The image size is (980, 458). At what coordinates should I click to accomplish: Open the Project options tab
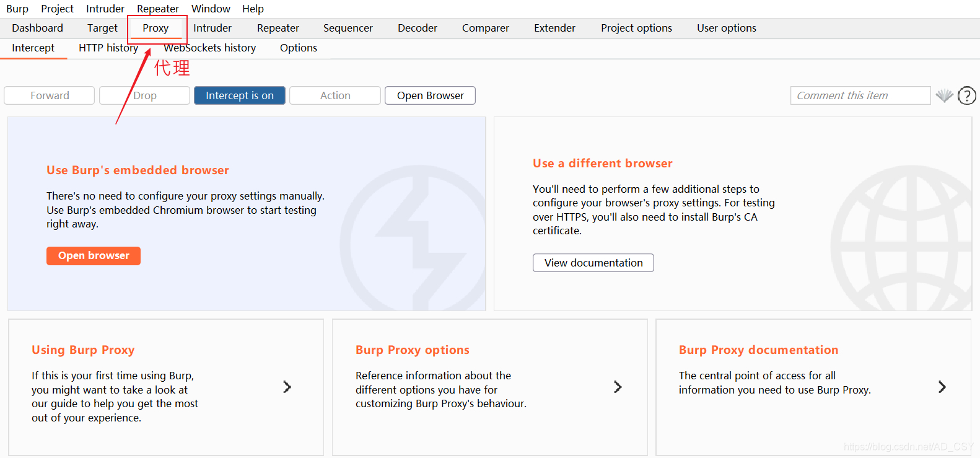tap(637, 28)
